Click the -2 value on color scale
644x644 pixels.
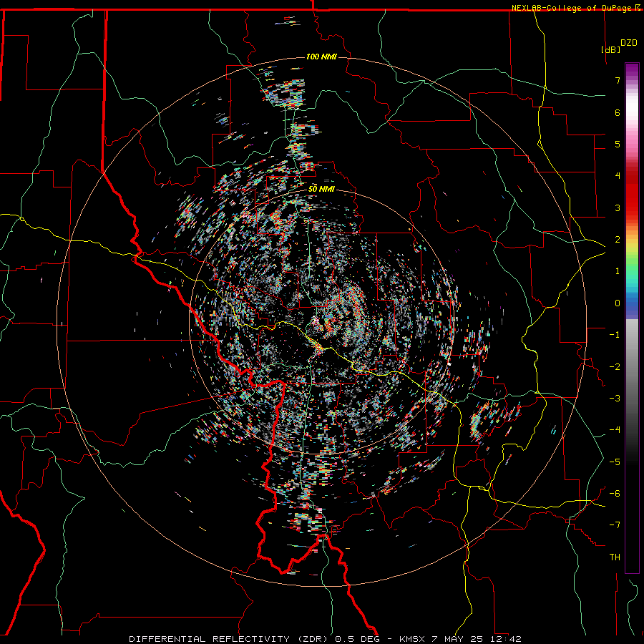tap(615, 366)
